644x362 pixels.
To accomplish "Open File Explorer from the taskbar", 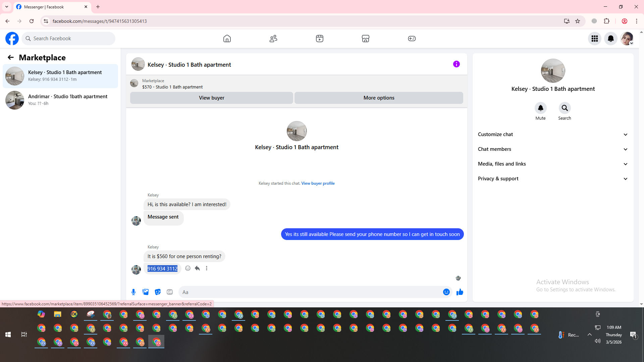I will tap(58, 314).
